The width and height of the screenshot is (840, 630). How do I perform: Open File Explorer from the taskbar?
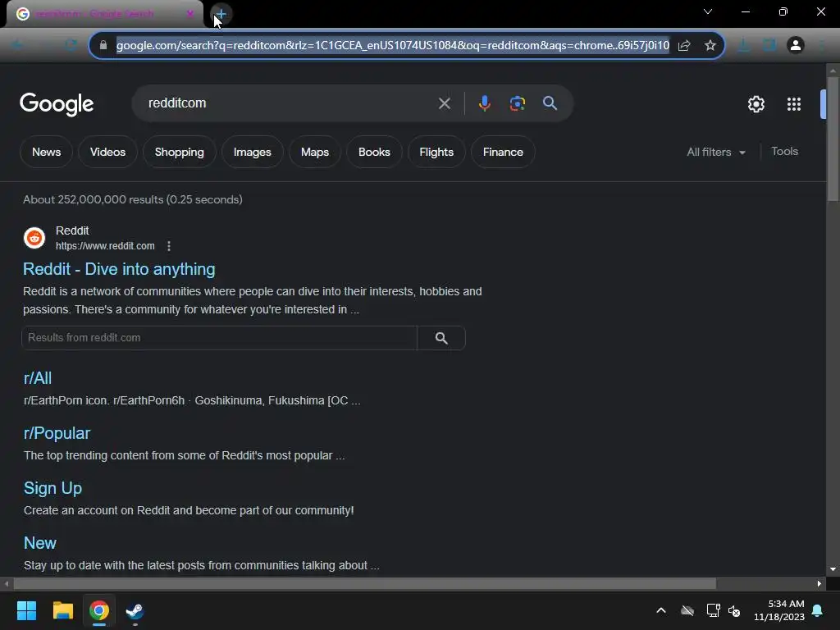coord(62,610)
